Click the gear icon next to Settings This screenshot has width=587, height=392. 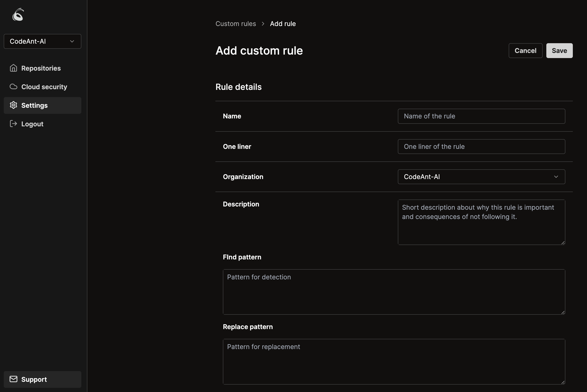click(x=13, y=105)
